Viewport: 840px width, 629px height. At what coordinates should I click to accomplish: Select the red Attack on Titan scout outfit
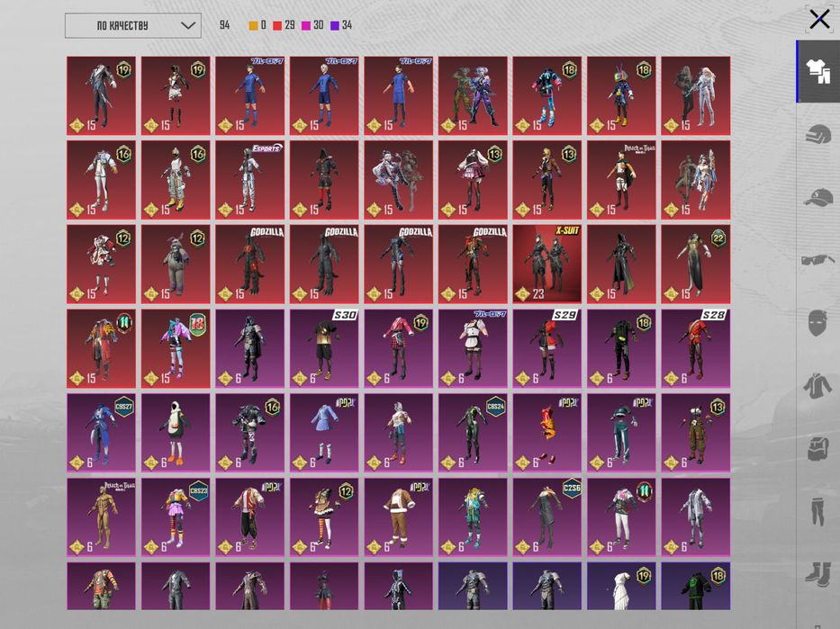coord(621,180)
